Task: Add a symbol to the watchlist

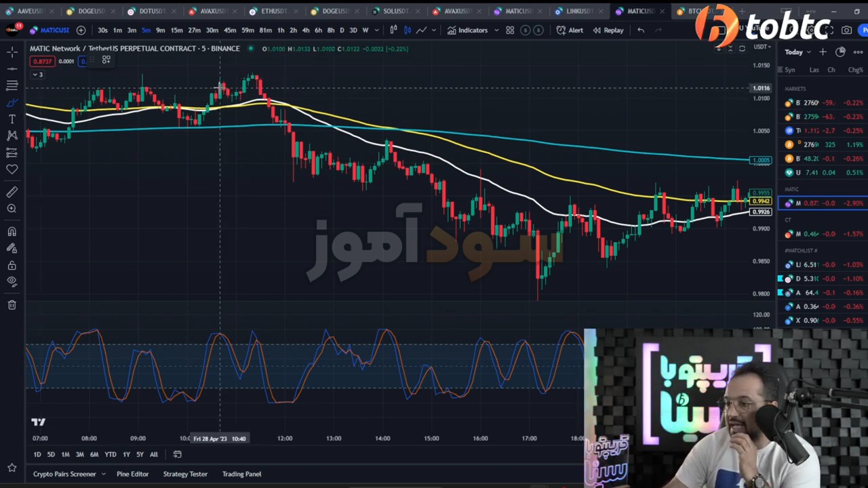Action: point(823,52)
